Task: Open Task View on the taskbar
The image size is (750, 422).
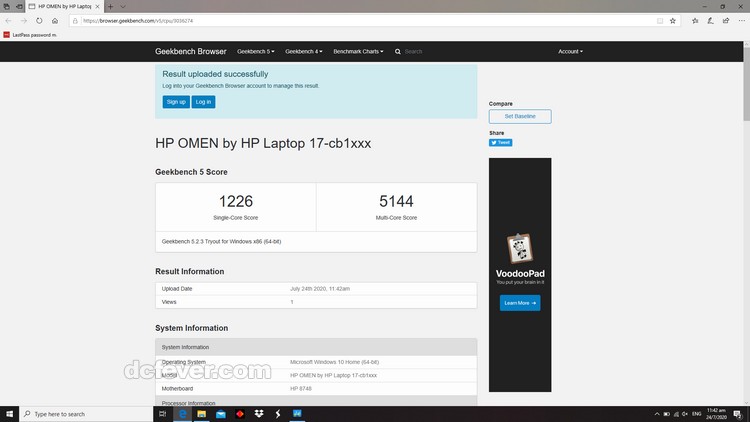Action: pos(163,414)
